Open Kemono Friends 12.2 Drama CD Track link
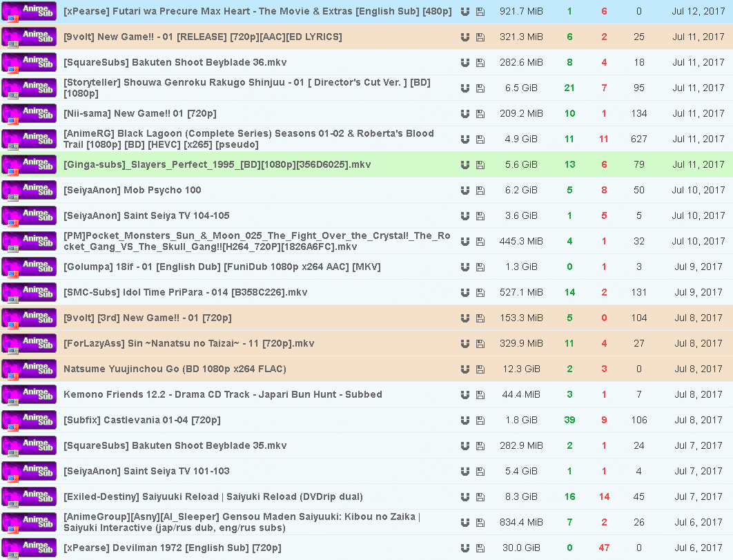Screen dimensions: 733x560 pyautogui.click(x=223, y=394)
